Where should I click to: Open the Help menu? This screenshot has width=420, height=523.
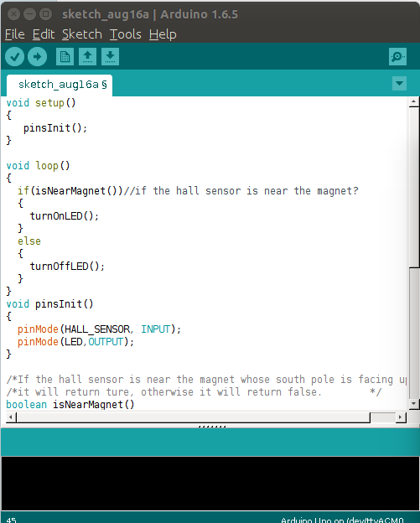click(163, 34)
